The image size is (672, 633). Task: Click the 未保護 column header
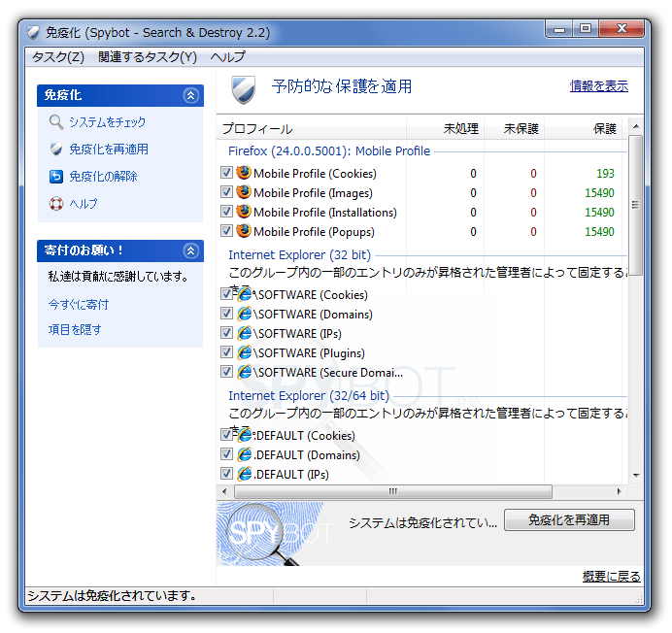pos(515,128)
